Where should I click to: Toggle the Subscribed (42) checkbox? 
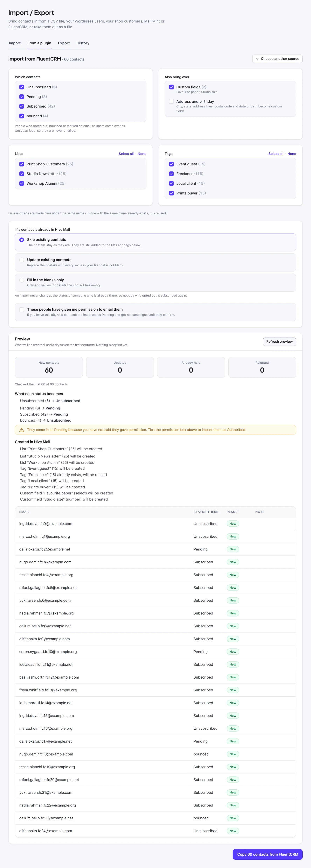tap(22, 106)
